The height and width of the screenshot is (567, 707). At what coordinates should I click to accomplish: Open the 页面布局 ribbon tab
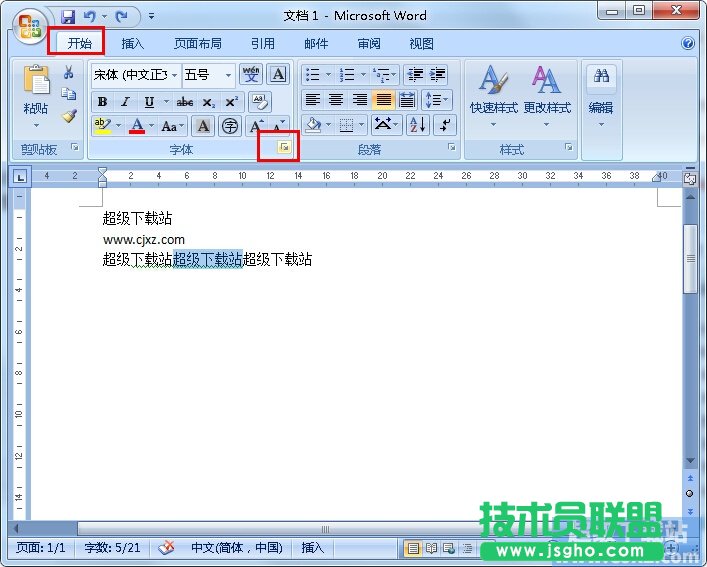pyautogui.click(x=197, y=44)
